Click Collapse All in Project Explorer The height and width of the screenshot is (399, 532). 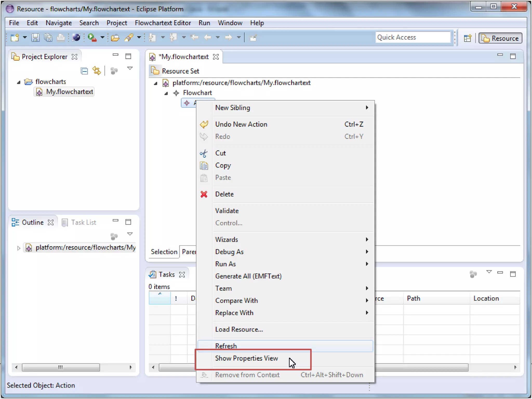tap(84, 71)
